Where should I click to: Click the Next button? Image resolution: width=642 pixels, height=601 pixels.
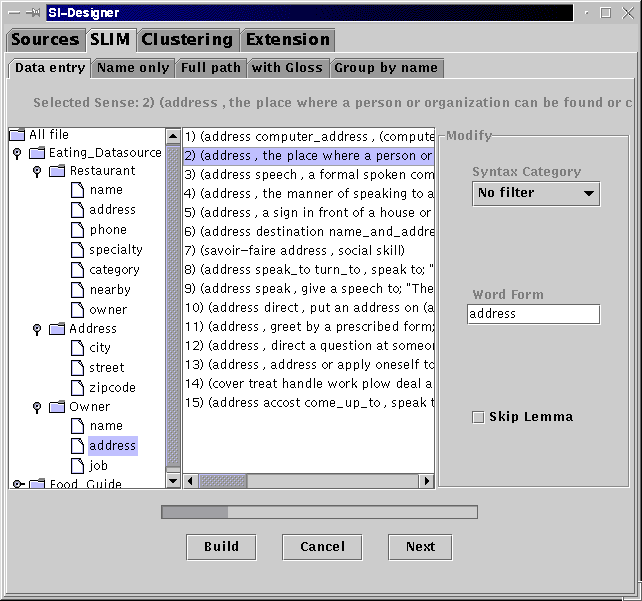[420, 547]
